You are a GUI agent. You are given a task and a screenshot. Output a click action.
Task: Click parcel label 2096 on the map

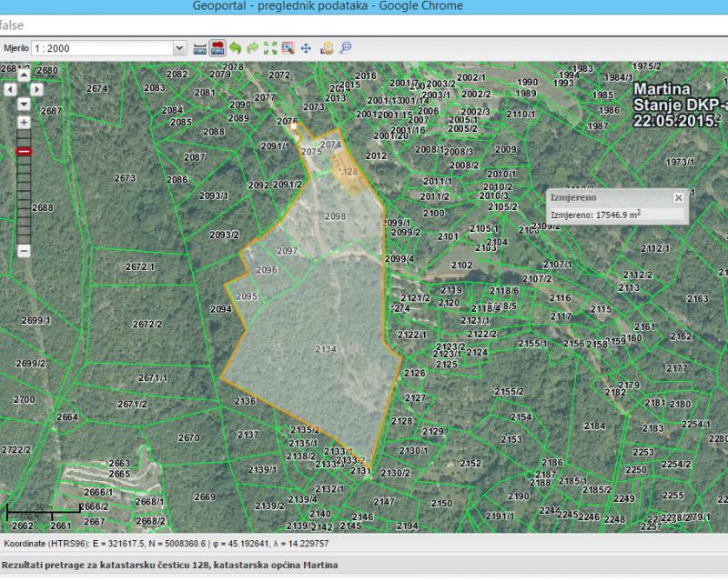[x=267, y=270]
